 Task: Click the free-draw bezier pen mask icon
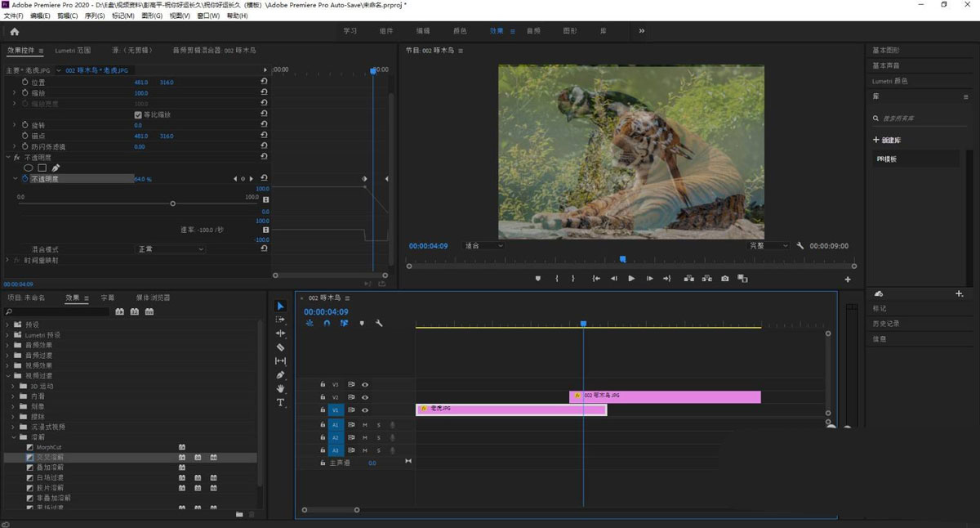coord(56,168)
